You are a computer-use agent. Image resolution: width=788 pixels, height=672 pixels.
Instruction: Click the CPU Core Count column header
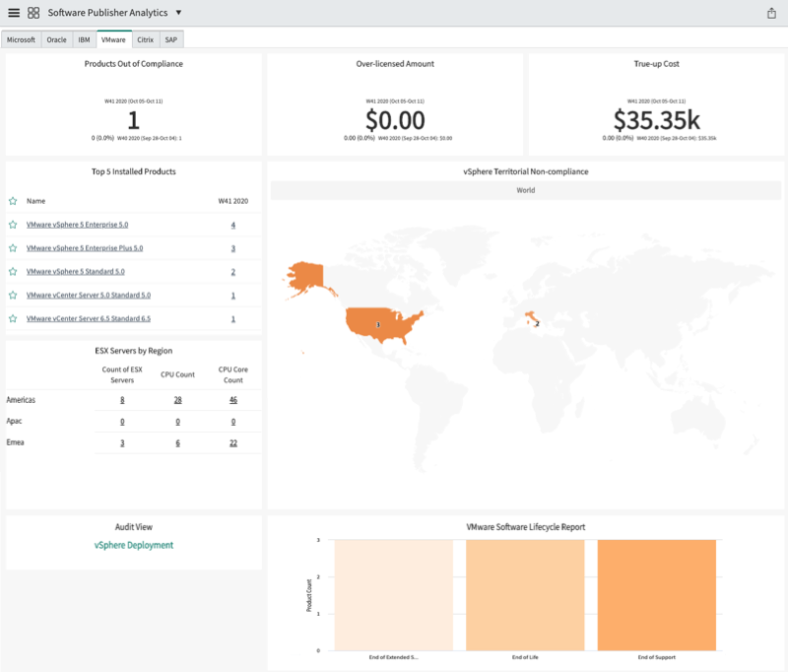click(x=233, y=374)
